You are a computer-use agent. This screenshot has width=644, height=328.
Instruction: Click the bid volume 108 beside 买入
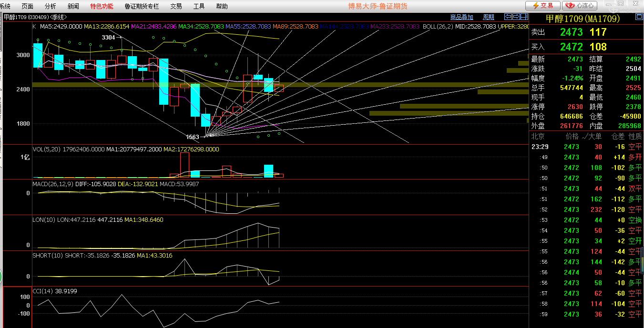click(x=598, y=47)
